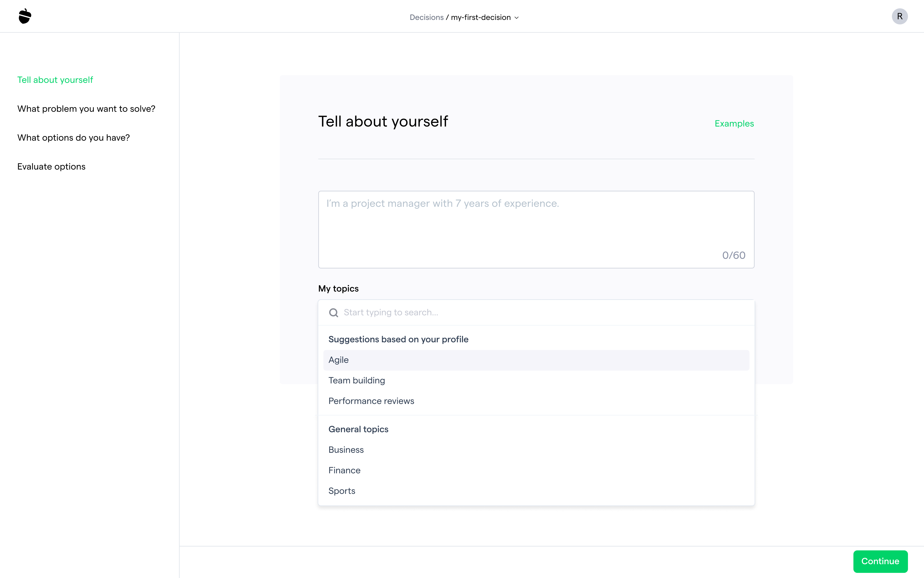
Task: Choose the Finance general topic
Action: pyautogui.click(x=536, y=470)
